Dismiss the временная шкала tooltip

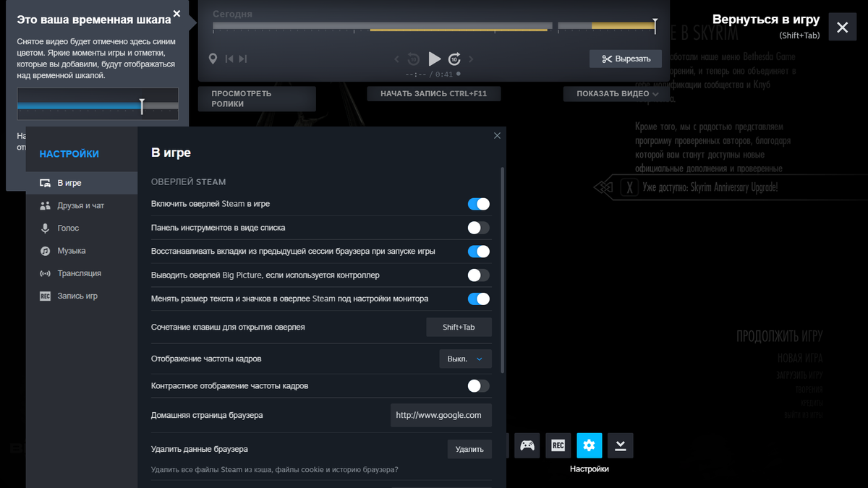[x=177, y=14]
